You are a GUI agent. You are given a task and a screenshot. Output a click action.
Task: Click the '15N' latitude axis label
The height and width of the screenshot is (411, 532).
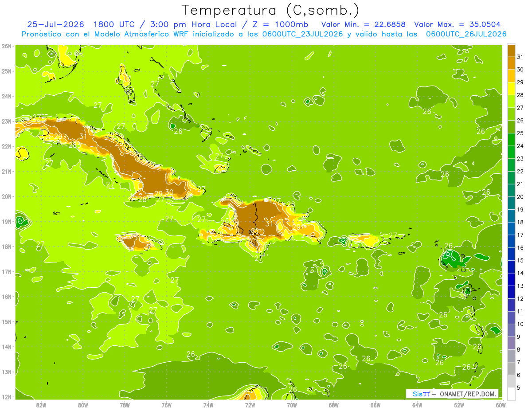[x=7, y=321]
